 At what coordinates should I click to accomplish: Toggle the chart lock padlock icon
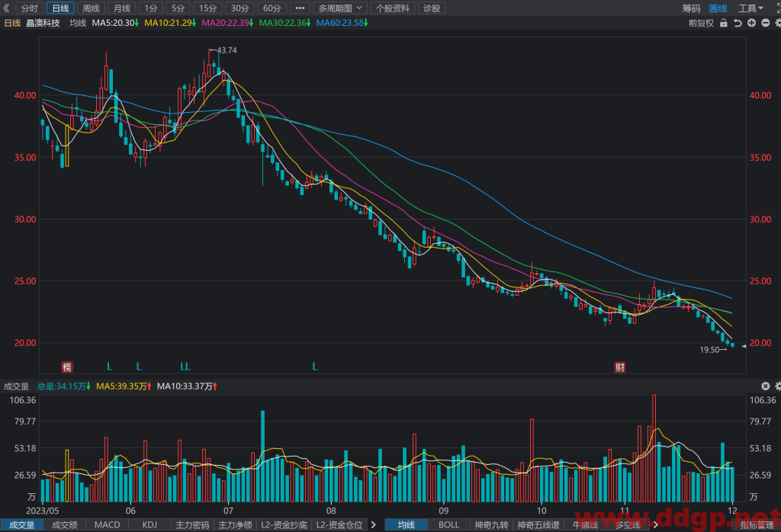pyautogui.click(x=724, y=23)
